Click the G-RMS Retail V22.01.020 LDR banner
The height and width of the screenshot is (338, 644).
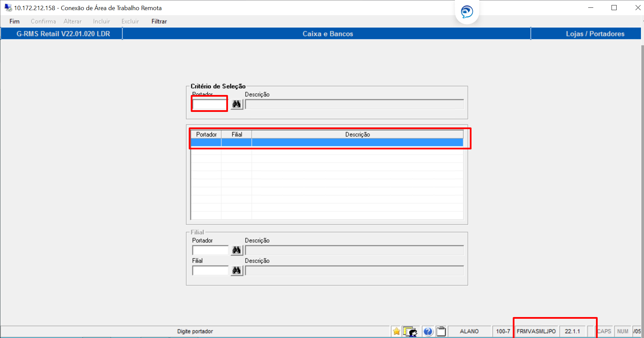(63, 34)
